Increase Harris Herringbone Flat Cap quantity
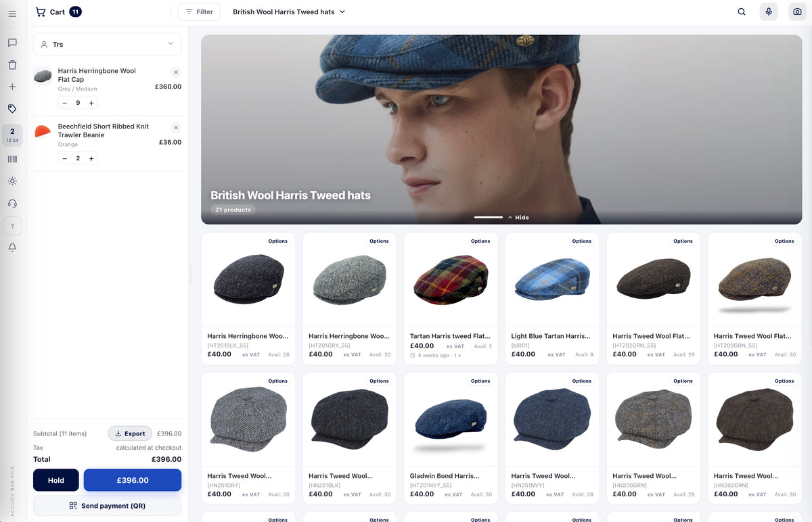This screenshot has width=812, height=522. pos(91,103)
